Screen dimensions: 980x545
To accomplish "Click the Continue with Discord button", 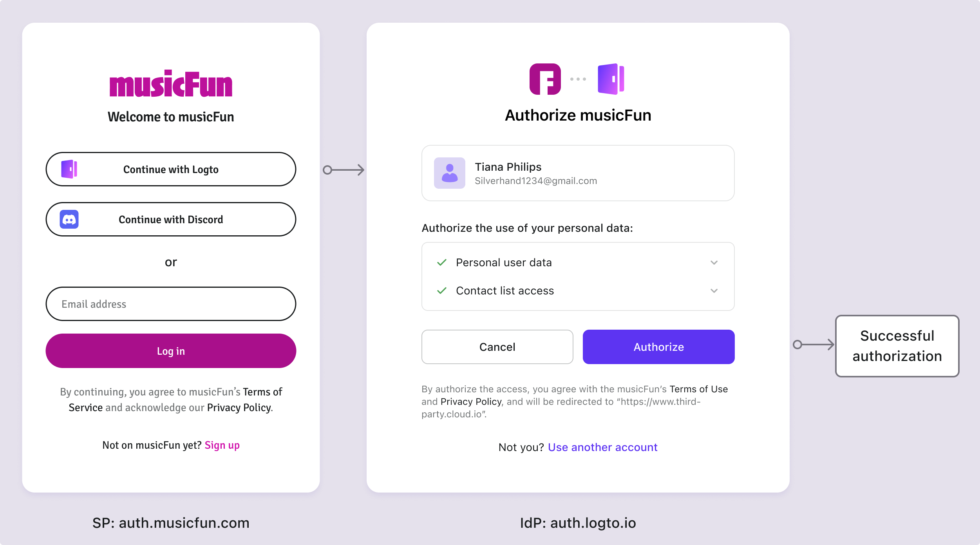I will click(170, 219).
